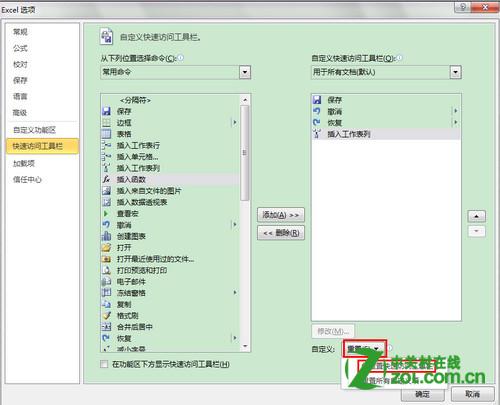Image resolution: width=500 pixels, height=405 pixels.
Task: Select 撤消 in the left command list
Action: click(170, 225)
